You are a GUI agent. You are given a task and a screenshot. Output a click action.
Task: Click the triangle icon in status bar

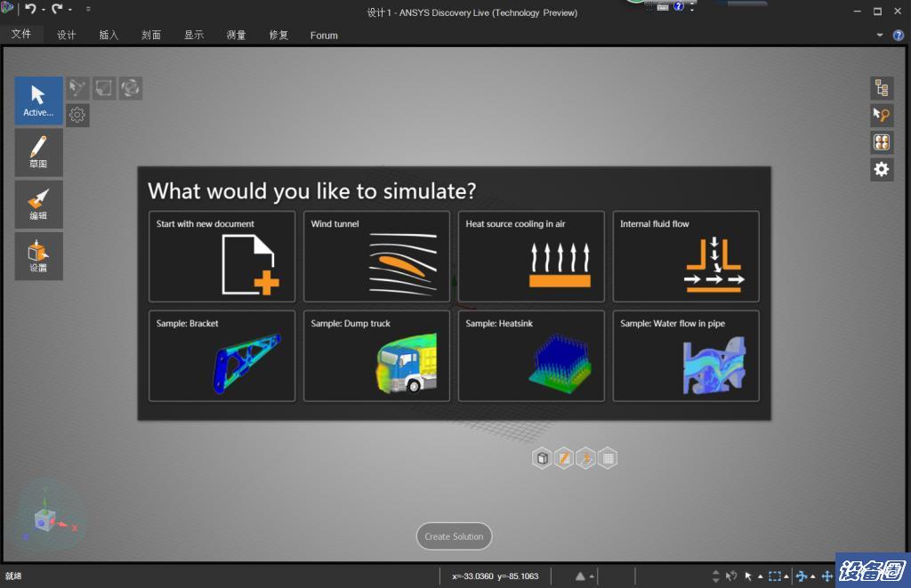pos(580,576)
